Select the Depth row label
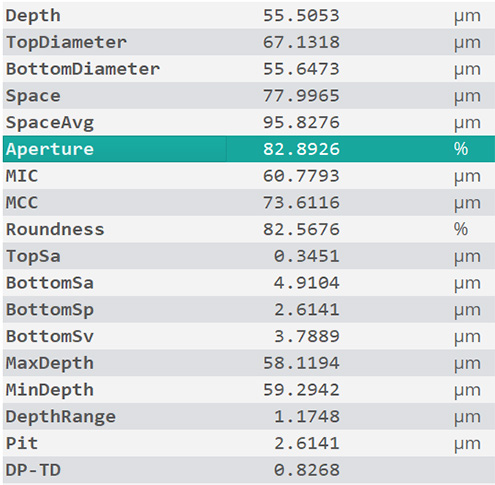The width and height of the screenshot is (495, 485). [33, 16]
